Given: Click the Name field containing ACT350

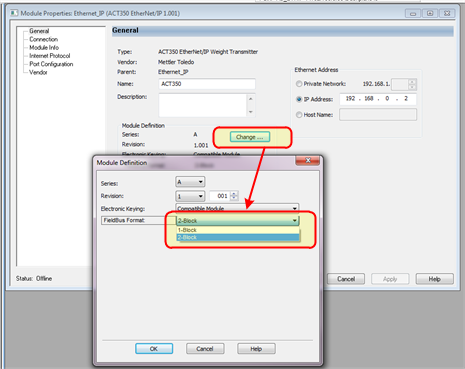Looking at the screenshot, I should pyautogui.click(x=207, y=84).
